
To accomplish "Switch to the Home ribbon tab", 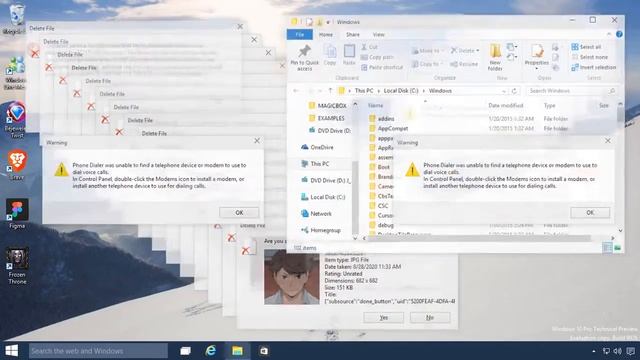I will point(326,35).
